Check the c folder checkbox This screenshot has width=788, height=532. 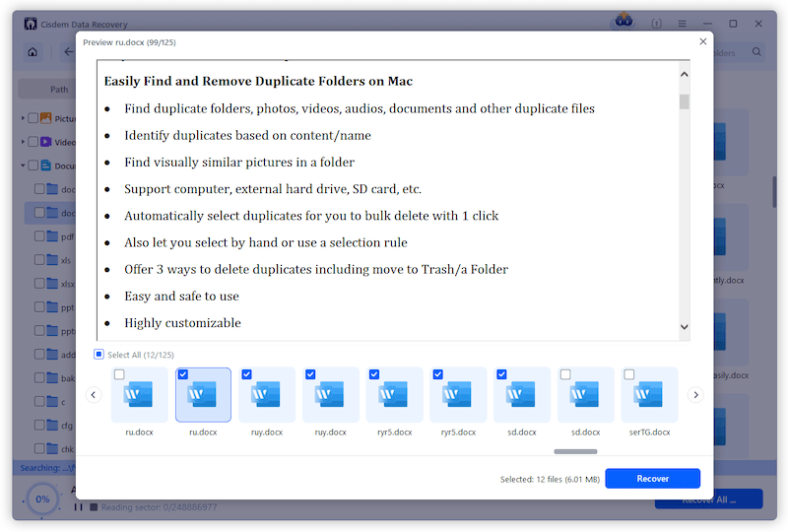pyautogui.click(x=39, y=402)
